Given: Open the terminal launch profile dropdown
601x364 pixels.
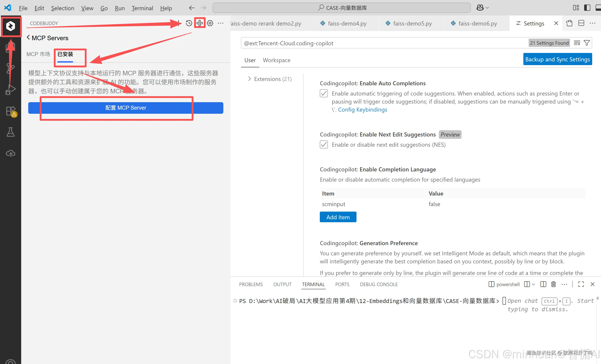Looking at the screenshot, I should pos(533,284).
